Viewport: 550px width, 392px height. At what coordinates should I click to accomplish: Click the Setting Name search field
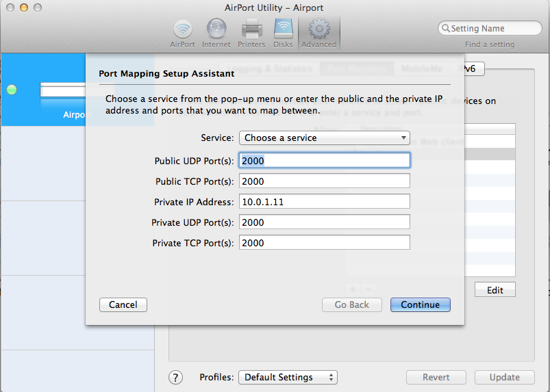490,28
